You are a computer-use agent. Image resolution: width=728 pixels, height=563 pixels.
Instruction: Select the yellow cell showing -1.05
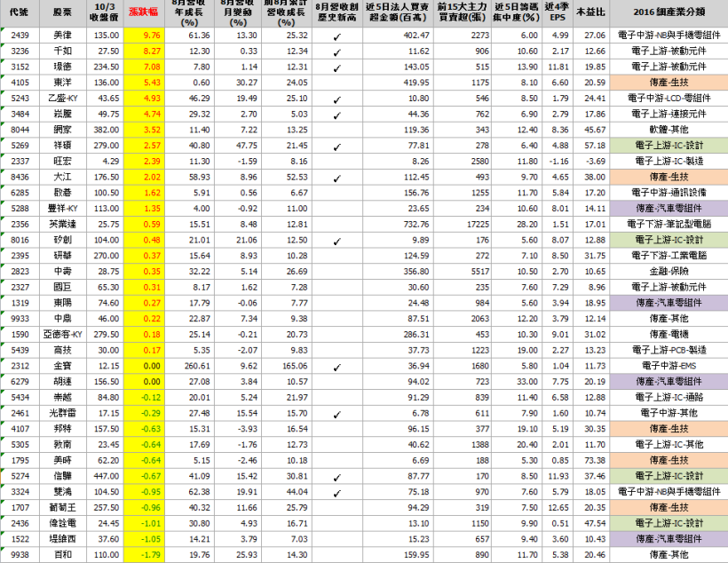tap(144, 539)
